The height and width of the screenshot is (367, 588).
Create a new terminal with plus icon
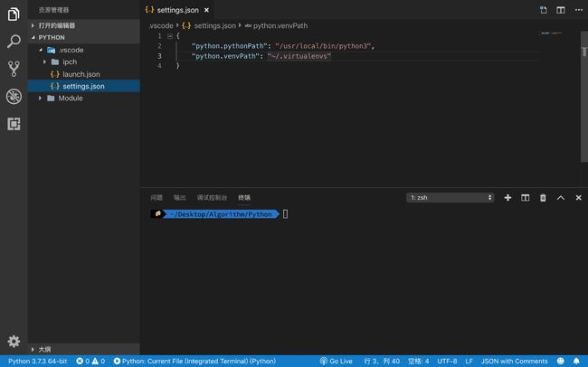coord(507,198)
